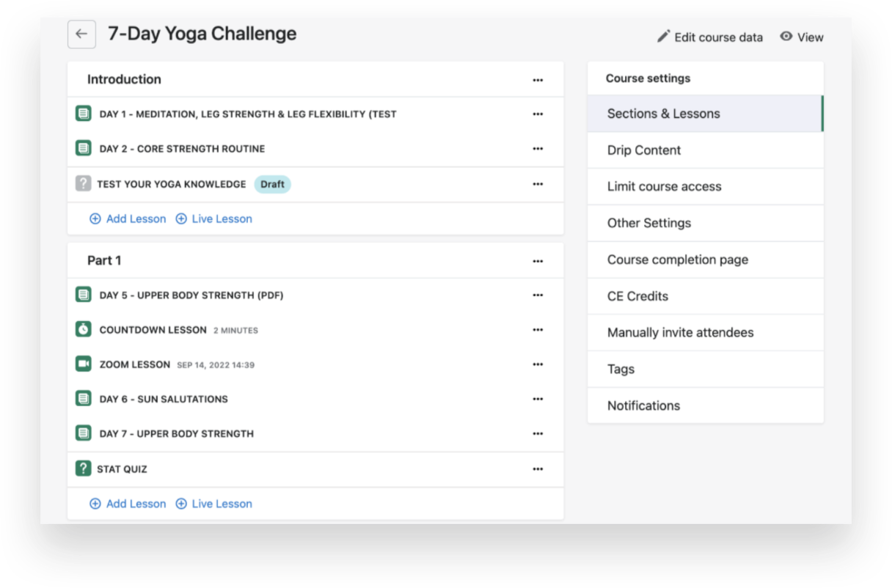Open the Day 2 Core Strength options menu
Screen dimensions: 892x588
pos(538,149)
